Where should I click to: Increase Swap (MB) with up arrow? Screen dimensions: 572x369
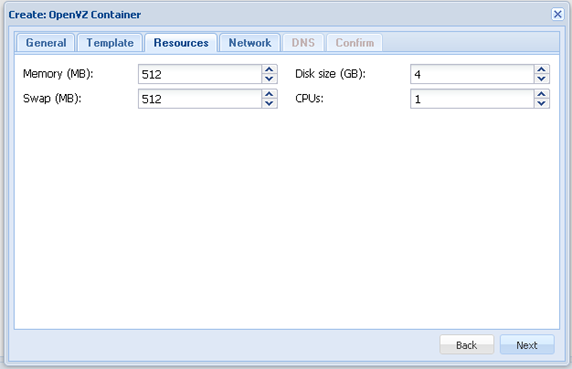coord(270,94)
